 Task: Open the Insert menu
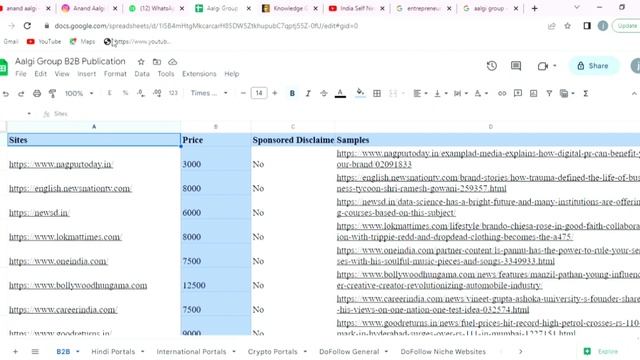[x=87, y=74]
